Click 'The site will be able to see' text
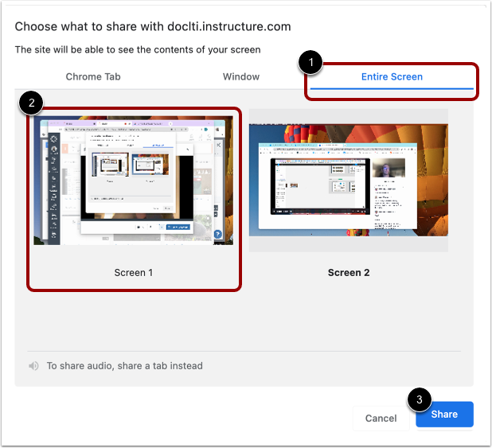The image size is (492, 448). [138, 49]
